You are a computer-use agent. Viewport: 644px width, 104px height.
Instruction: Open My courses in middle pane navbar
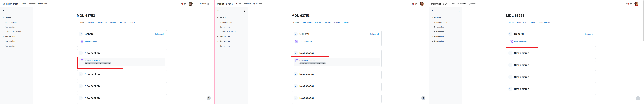point(257,4)
